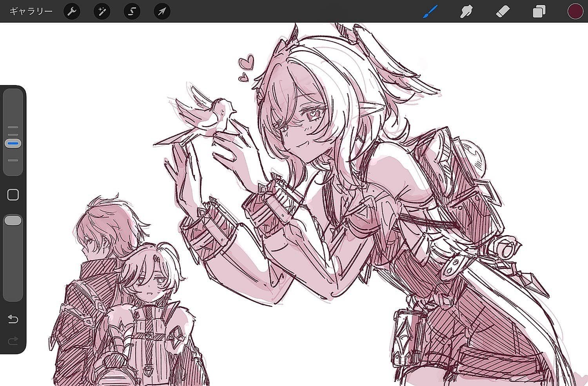
Task: Adjust the brush size slider handle
Action: click(13, 143)
